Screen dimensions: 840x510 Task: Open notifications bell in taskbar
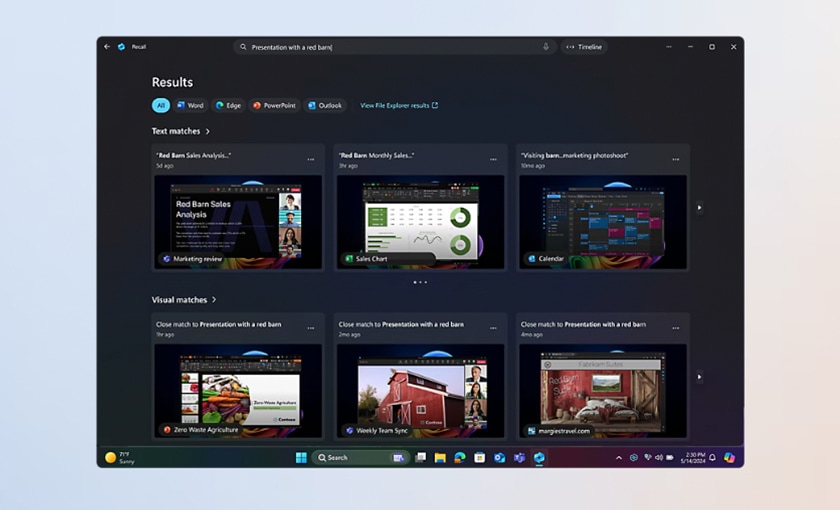pyautogui.click(x=712, y=458)
